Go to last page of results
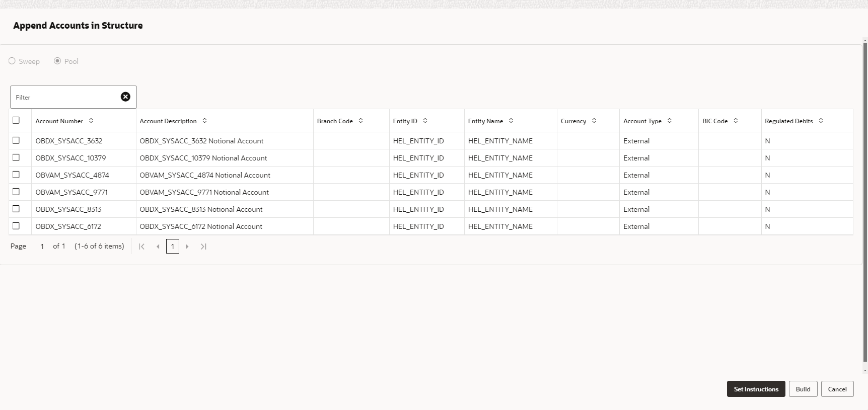This screenshot has width=868, height=410. click(203, 247)
